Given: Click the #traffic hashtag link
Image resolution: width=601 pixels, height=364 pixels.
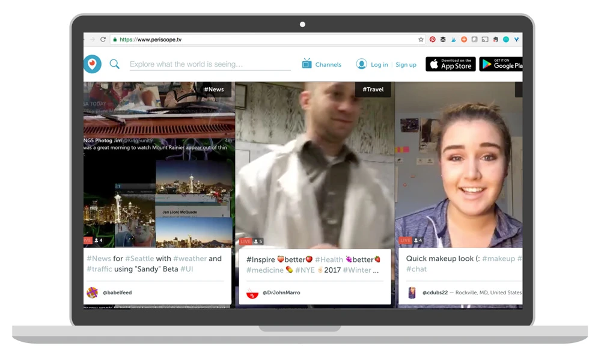Looking at the screenshot, I should point(99,269).
